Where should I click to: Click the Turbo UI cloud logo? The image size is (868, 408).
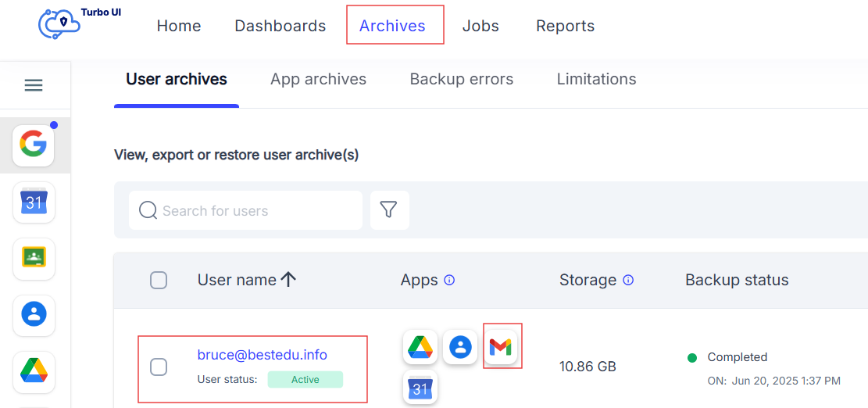(x=59, y=24)
